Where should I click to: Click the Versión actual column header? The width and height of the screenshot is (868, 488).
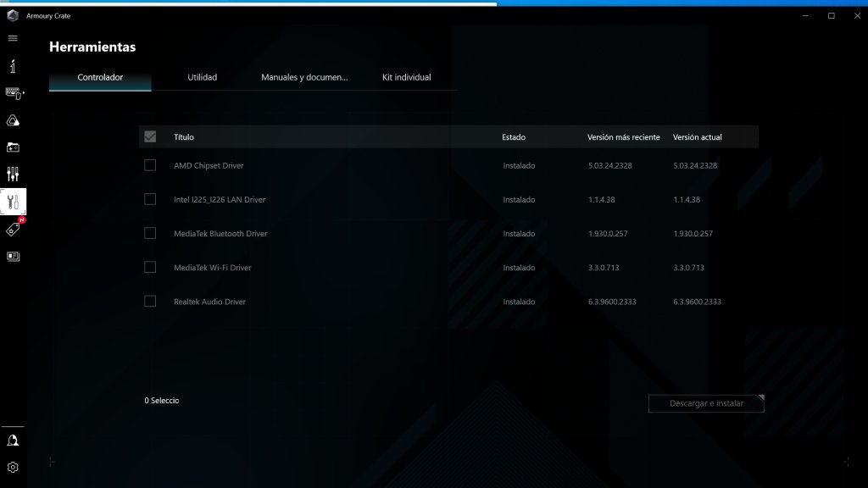(698, 137)
